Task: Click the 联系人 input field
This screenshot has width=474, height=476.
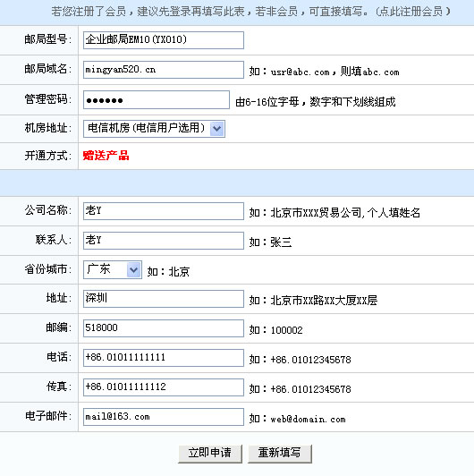Action: click(164, 241)
